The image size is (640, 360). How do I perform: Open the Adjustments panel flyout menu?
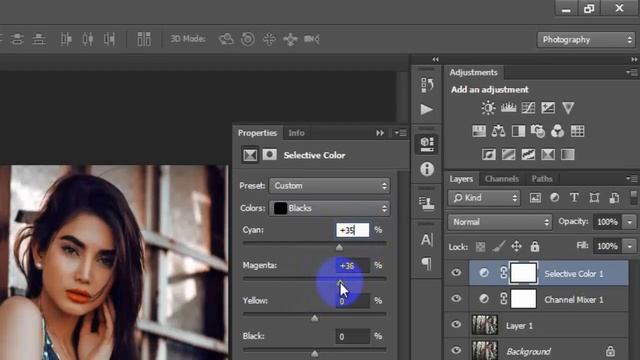[x=632, y=72]
